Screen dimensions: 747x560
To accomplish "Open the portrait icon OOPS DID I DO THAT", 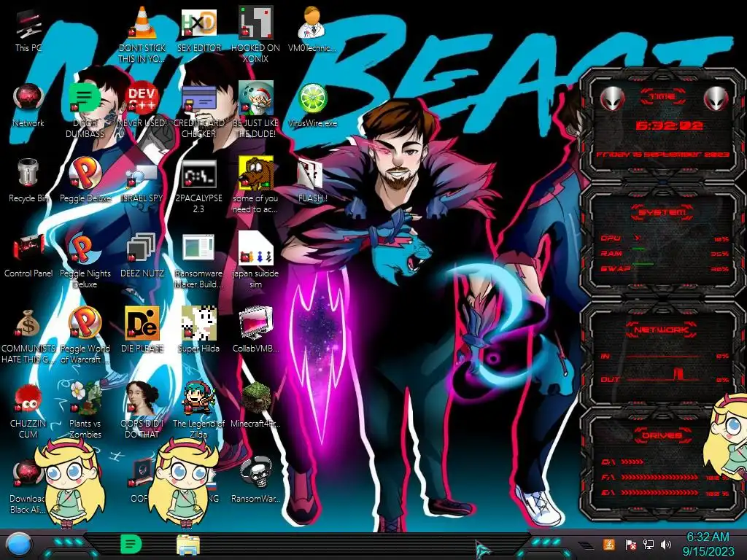I will pyautogui.click(x=142, y=411).
